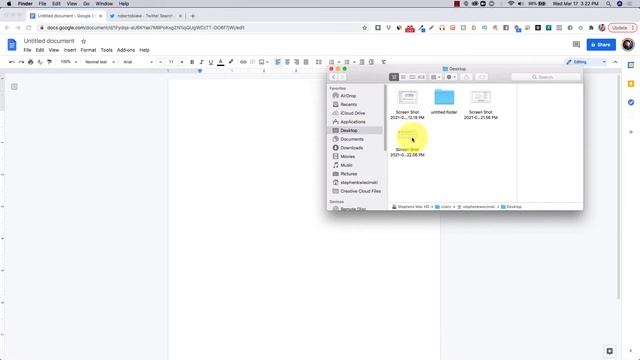Align text left
640x360 pixels.
point(278,62)
